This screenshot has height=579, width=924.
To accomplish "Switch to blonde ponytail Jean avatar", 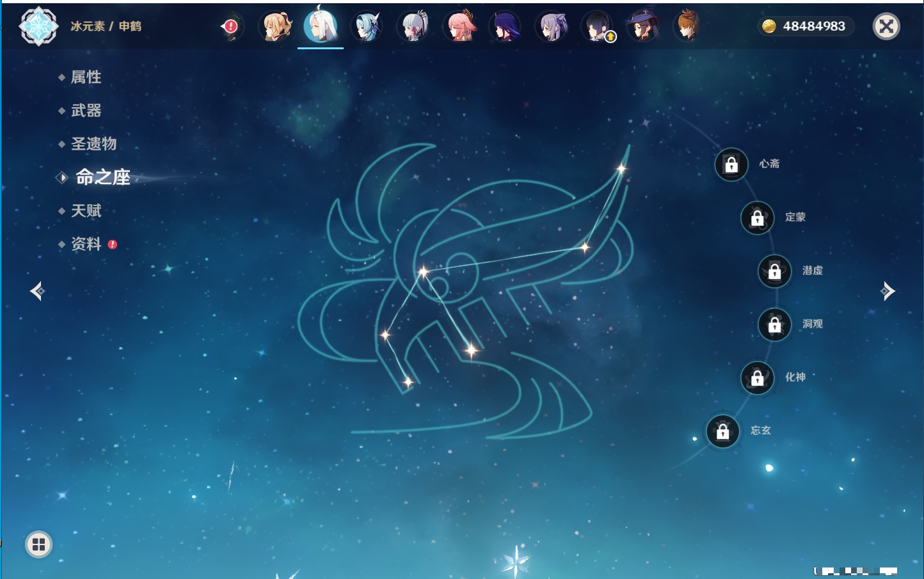I will tap(276, 27).
